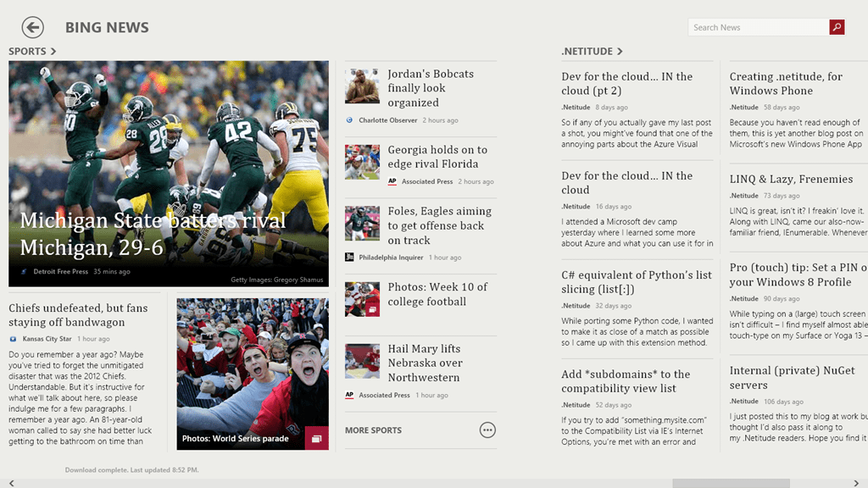Click the 58 days ago timestamp

[781, 108]
